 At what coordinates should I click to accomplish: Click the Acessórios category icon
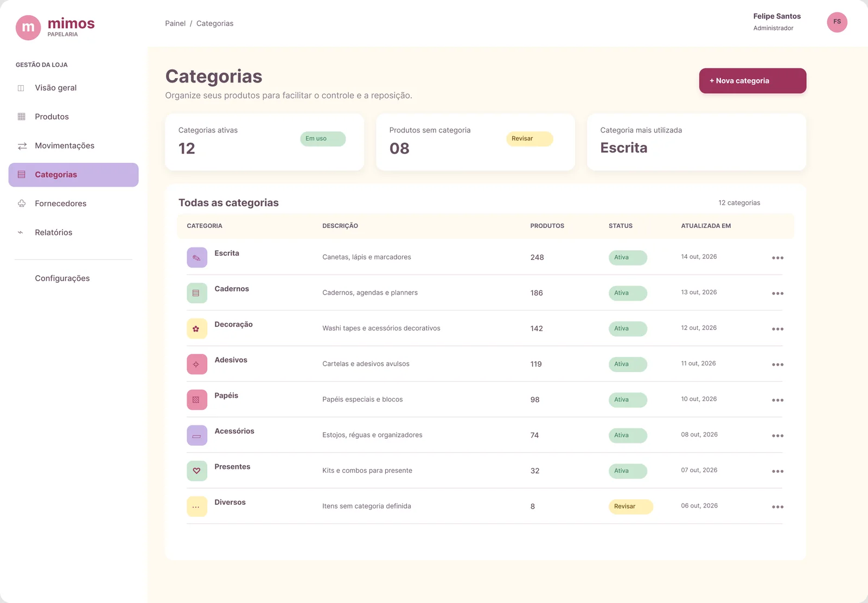click(197, 435)
